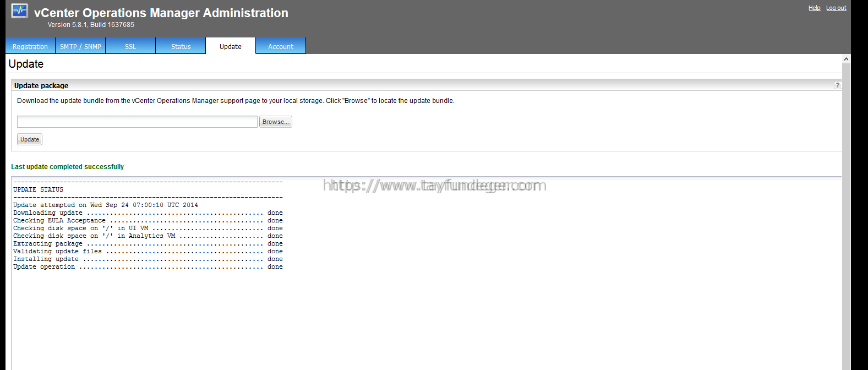Viewport: 868px width, 370px height.
Task: Click the 'Validating update files' log line
Action: pyautogui.click(x=148, y=251)
